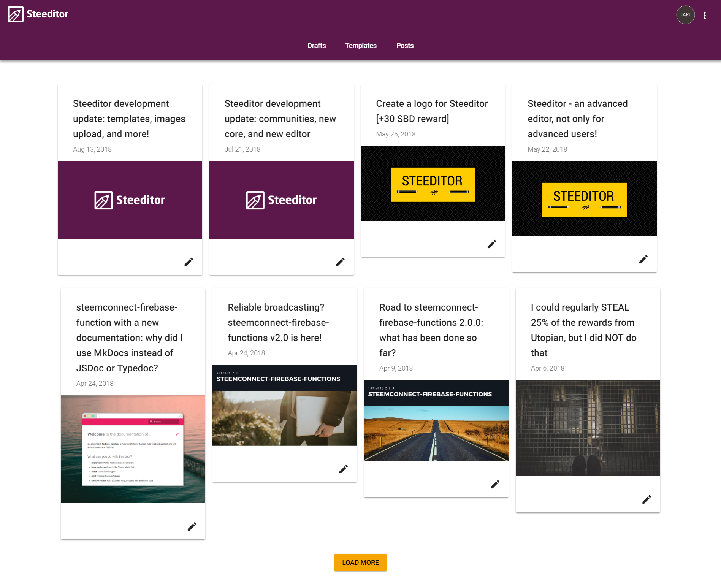Viewport: 721px width, 588px height.
Task: Switch to the Posts tab
Action: click(x=405, y=46)
